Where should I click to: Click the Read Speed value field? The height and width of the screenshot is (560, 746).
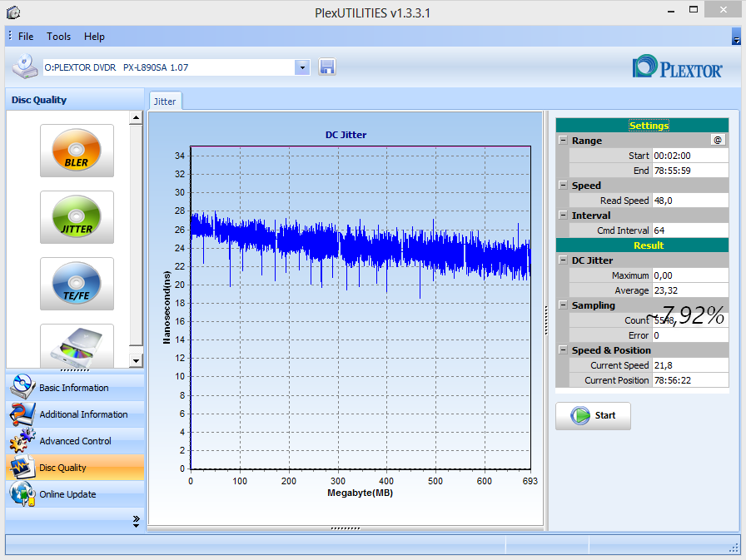click(690, 201)
